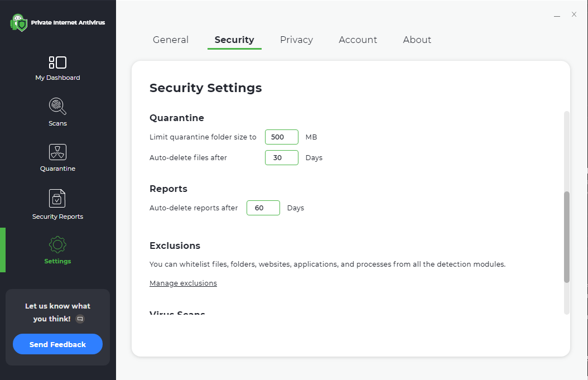Switch to the Account tab
This screenshot has height=380, width=588.
358,40
